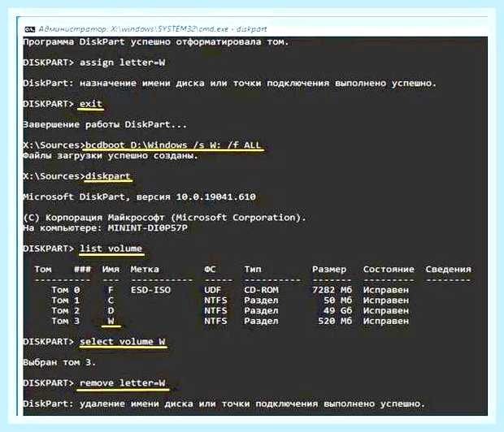
Task: Click the 'ESD-ISO' volume label
Action: tap(150, 290)
